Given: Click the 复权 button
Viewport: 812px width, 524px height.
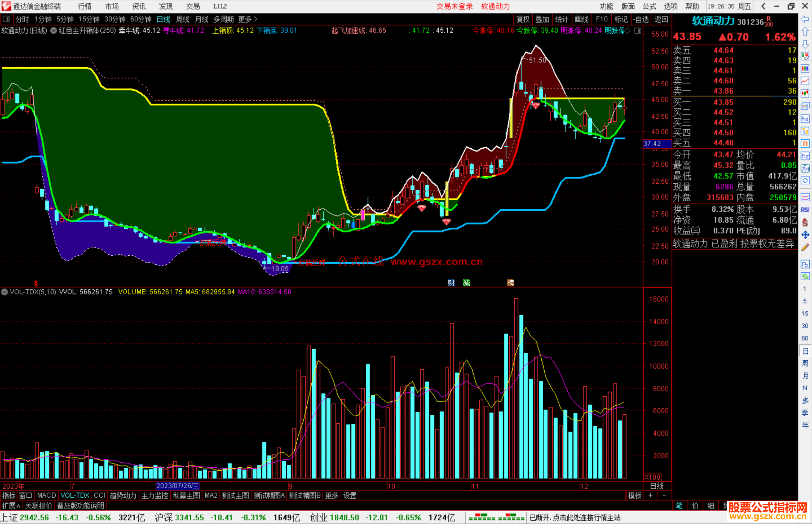Looking at the screenshot, I should 523,19.
